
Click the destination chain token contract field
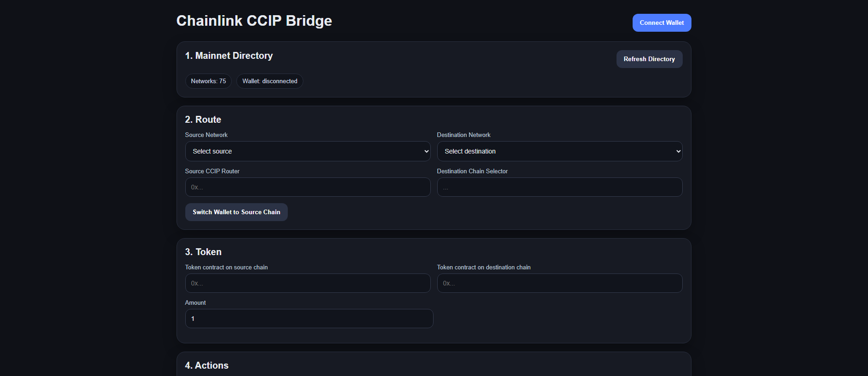(x=560, y=283)
